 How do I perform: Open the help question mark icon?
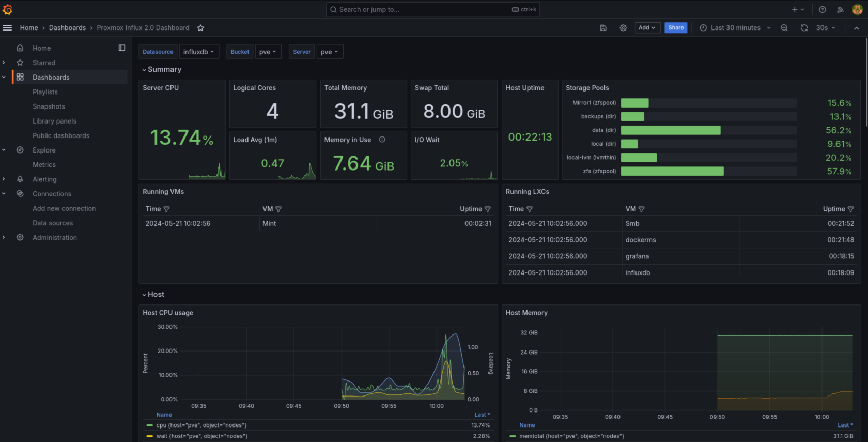(x=823, y=9)
